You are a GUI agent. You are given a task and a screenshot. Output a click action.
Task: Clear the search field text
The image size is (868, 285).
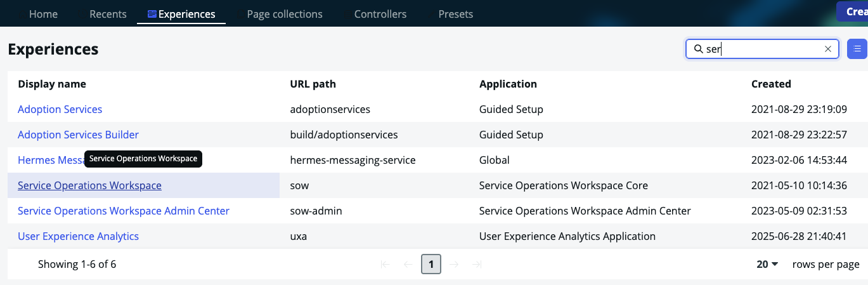(827, 49)
